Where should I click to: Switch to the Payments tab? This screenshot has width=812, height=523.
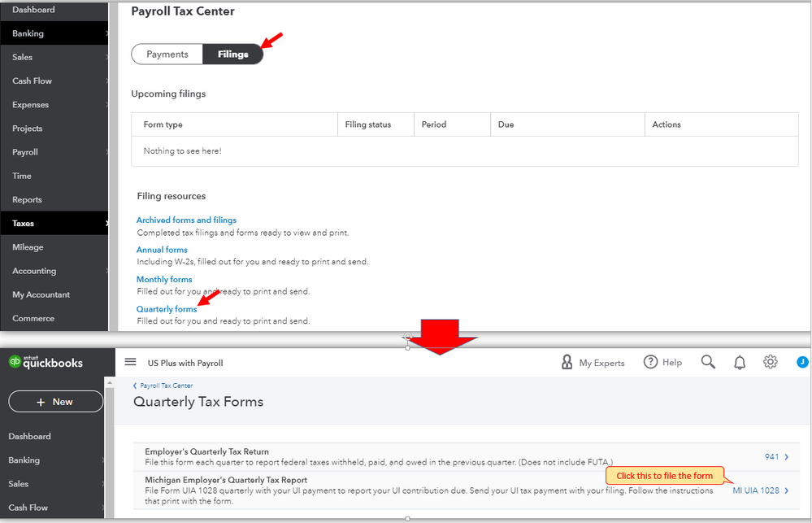(x=167, y=54)
